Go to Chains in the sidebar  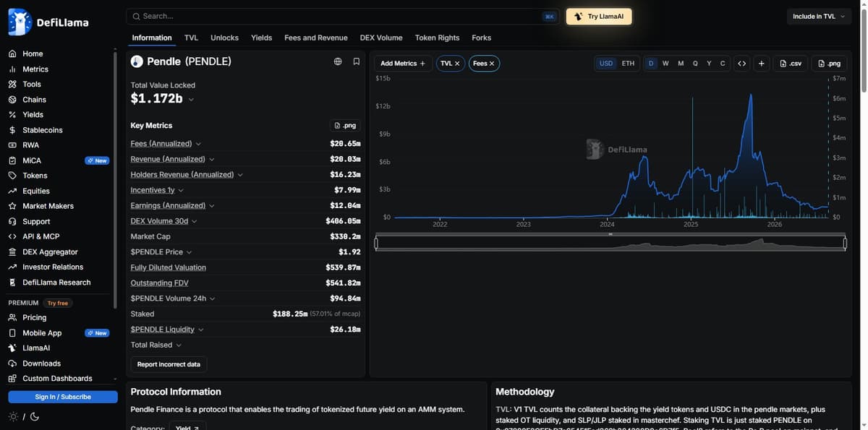[34, 100]
